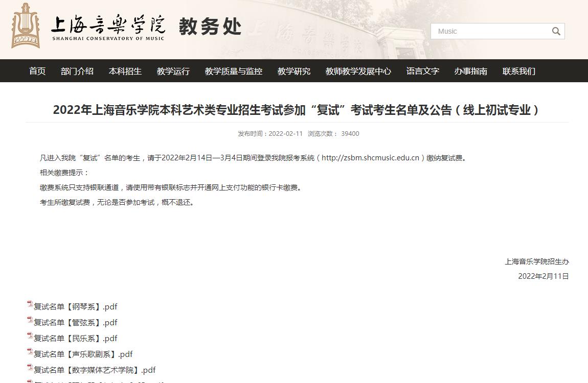
Task: Open the 首页 navigation item
Action: 37,71
